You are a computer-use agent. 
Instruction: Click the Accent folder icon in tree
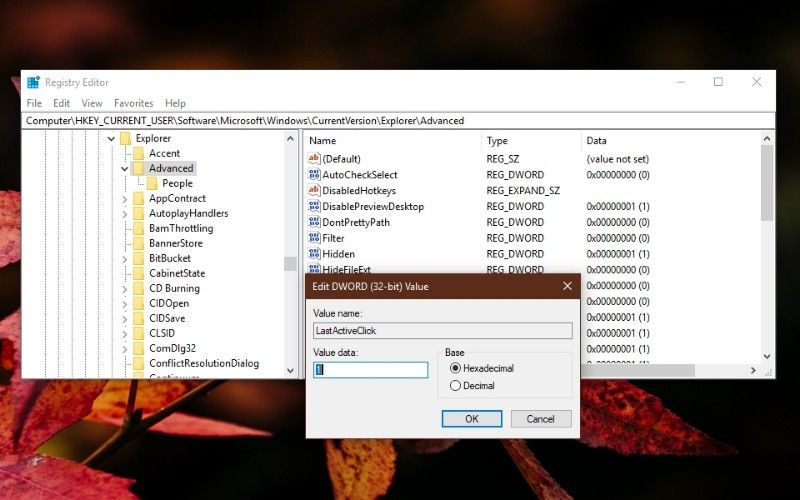pos(139,153)
